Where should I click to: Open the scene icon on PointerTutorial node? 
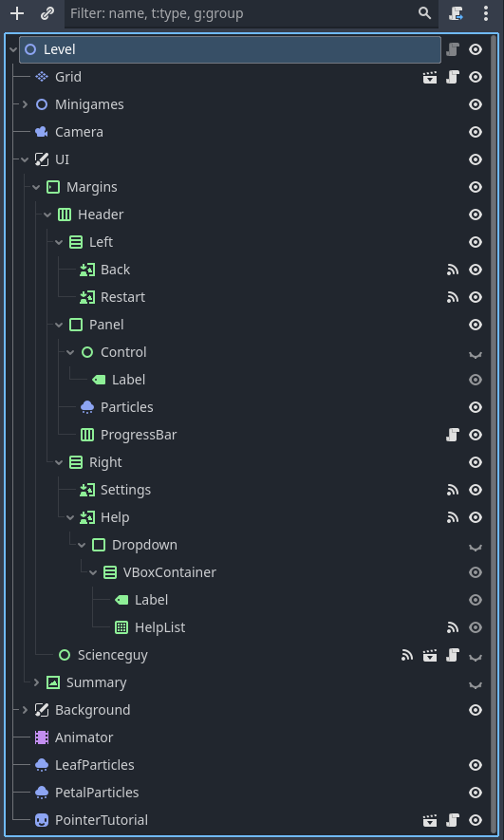pyautogui.click(x=430, y=820)
